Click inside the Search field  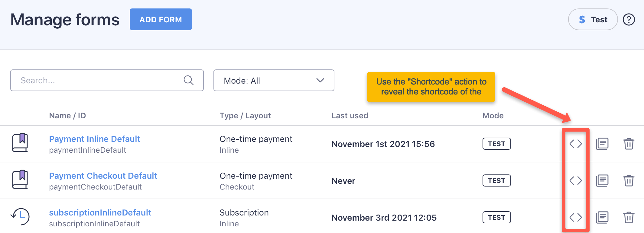pyautogui.click(x=91, y=80)
